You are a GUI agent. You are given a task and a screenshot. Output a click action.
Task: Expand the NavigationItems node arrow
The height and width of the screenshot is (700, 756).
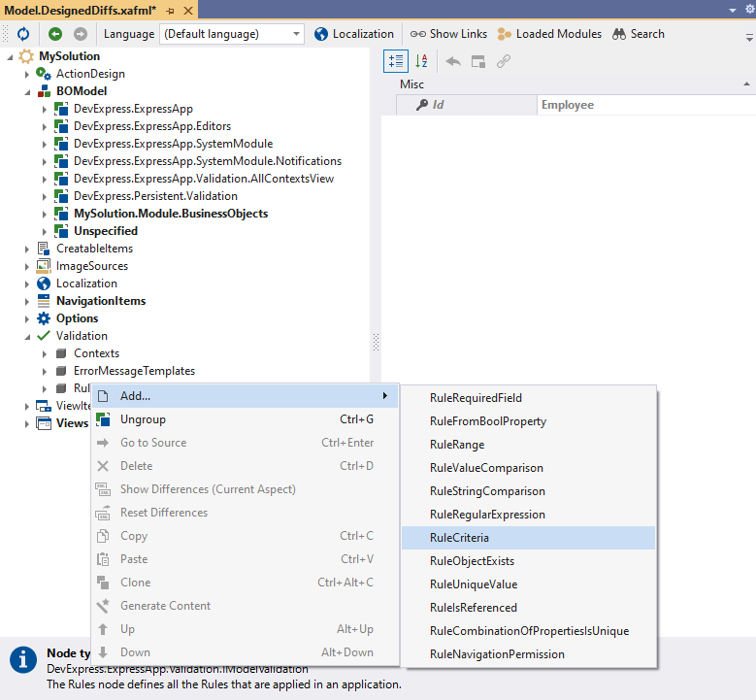tap(27, 302)
